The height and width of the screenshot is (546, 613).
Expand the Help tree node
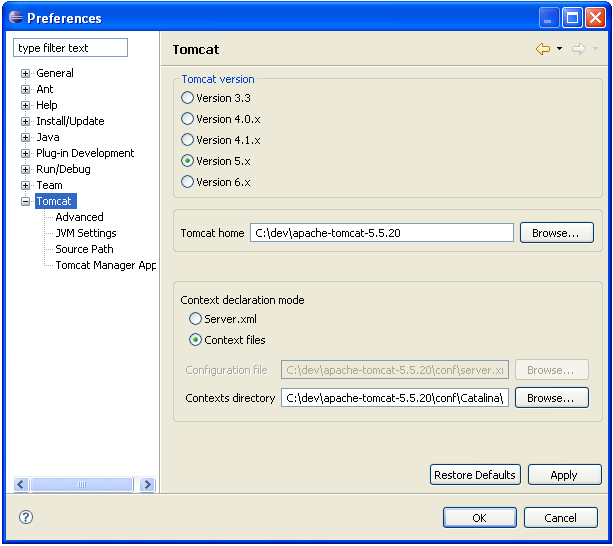tap(25, 106)
